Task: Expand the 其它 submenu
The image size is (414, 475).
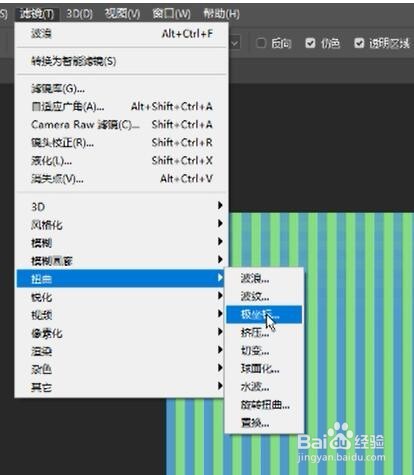Action: pyautogui.click(x=120, y=387)
